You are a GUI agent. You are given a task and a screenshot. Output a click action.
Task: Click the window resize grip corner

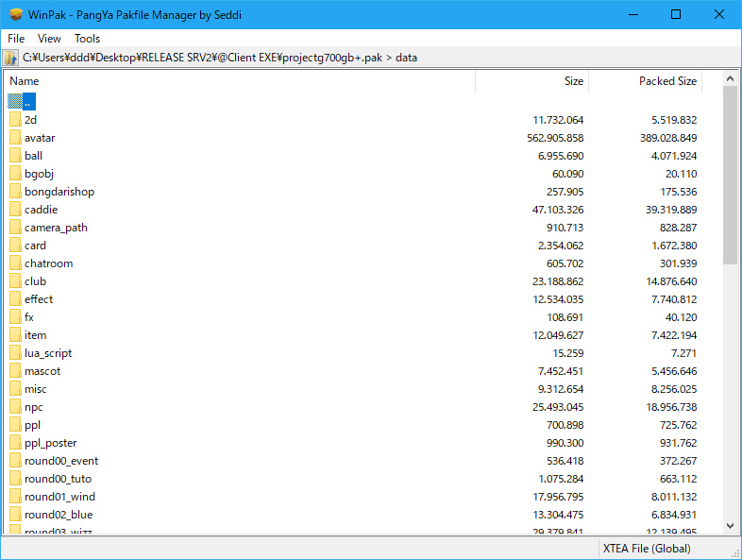[735, 553]
